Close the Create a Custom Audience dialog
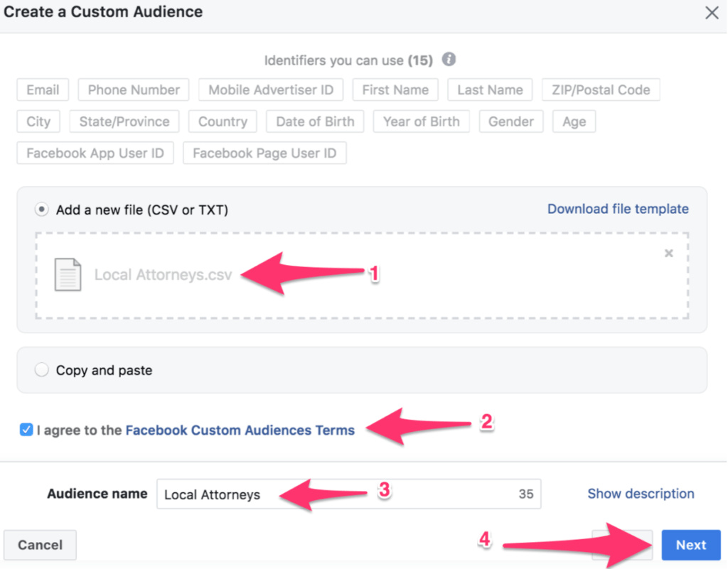Screen dimensions: 728x569 712,12
